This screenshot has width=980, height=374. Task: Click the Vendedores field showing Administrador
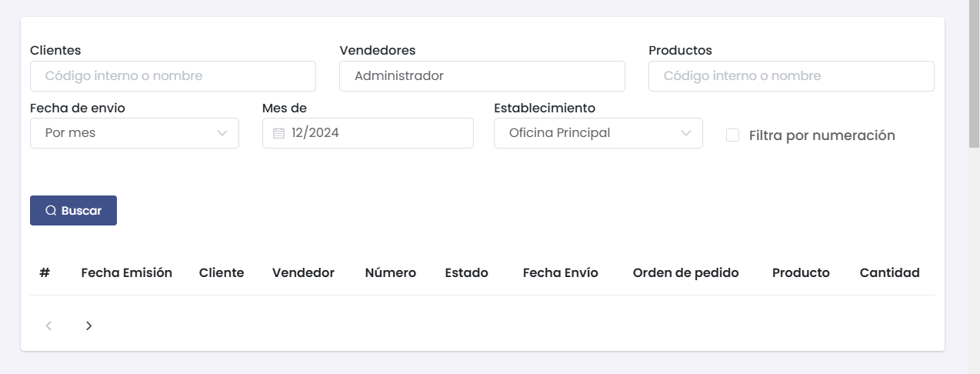coord(482,76)
